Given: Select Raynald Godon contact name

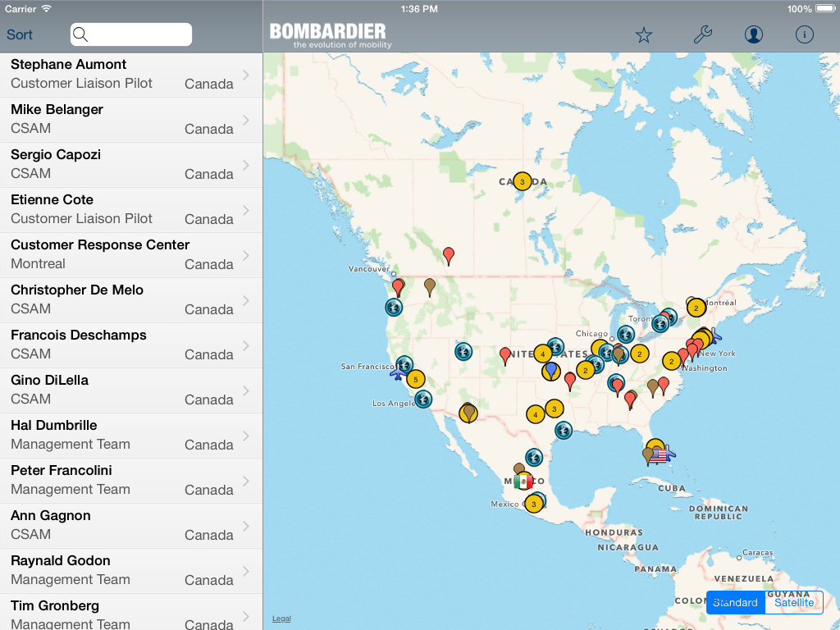Looking at the screenshot, I should pyautogui.click(x=61, y=561).
